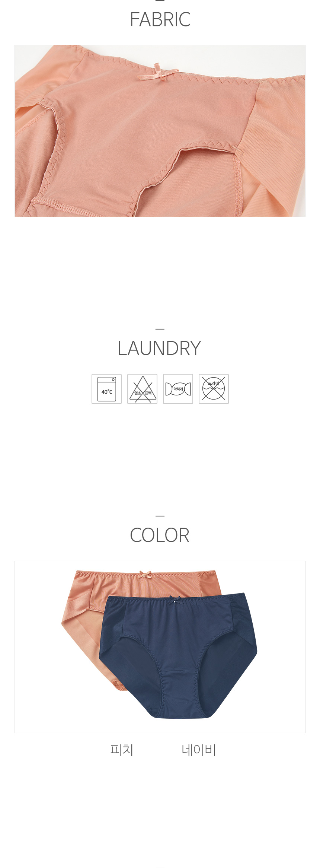This screenshot has height=868, width=320.
Task: Select the 네이비 color label
Action: coord(199,750)
